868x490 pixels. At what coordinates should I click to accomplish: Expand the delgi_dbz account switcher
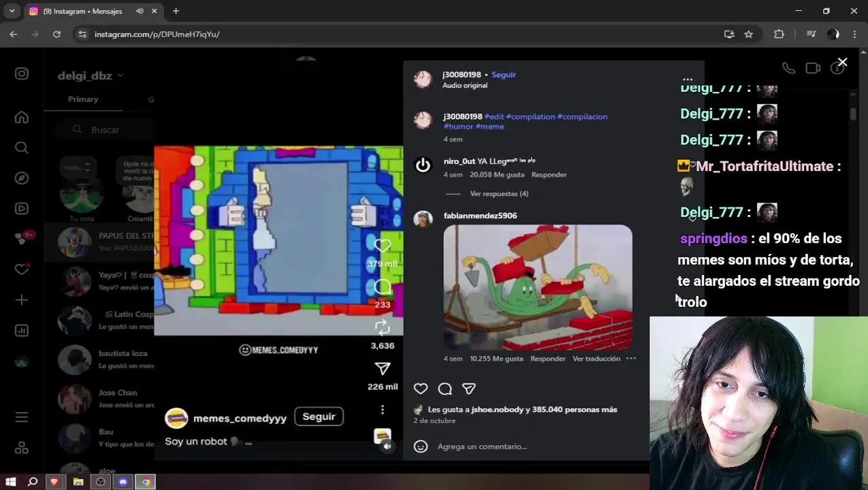91,76
